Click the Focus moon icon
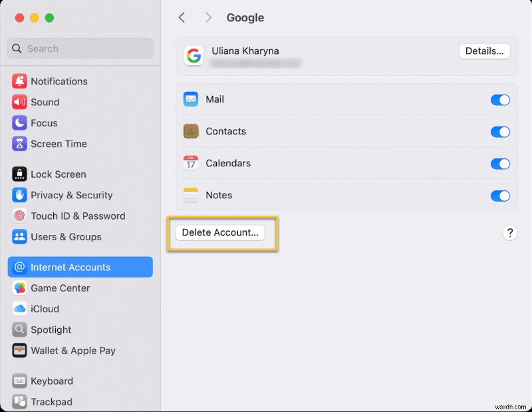 tap(19, 123)
